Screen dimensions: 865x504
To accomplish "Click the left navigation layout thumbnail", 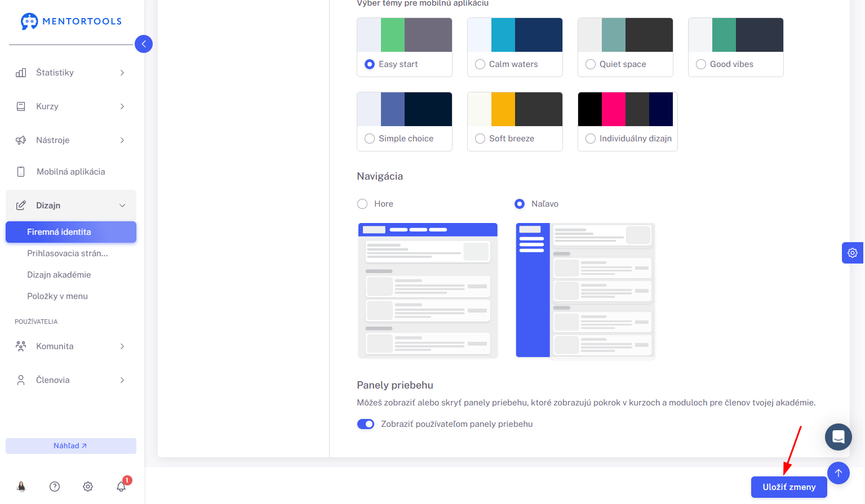I will (585, 291).
